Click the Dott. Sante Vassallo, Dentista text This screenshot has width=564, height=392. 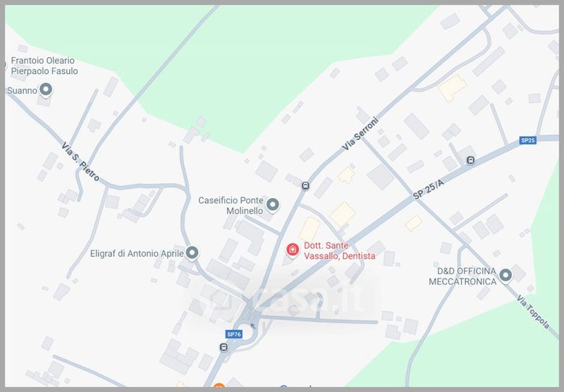click(x=340, y=251)
